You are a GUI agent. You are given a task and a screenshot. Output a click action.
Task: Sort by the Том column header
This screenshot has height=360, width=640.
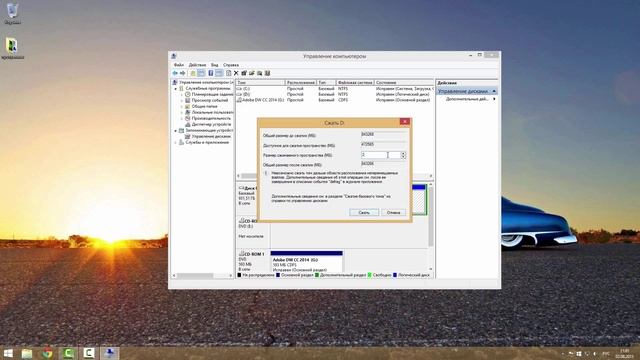tap(260, 82)
